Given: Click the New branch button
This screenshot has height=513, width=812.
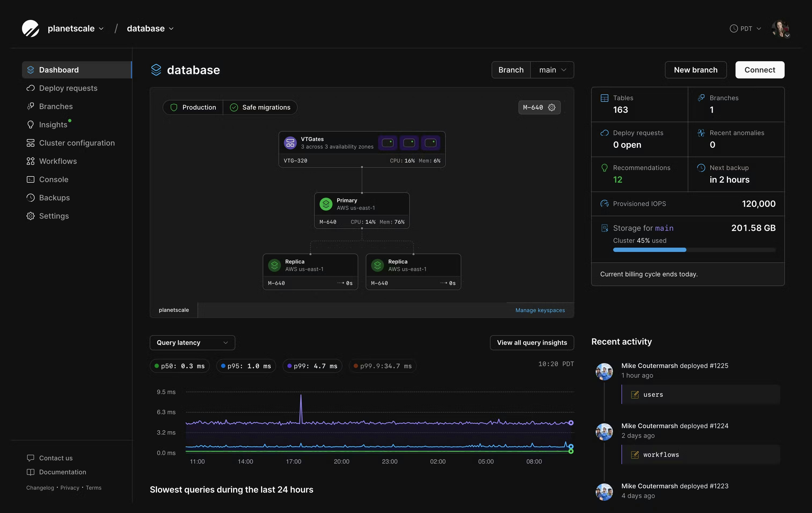Looking at the screenshot, I should tap(695, 70).
